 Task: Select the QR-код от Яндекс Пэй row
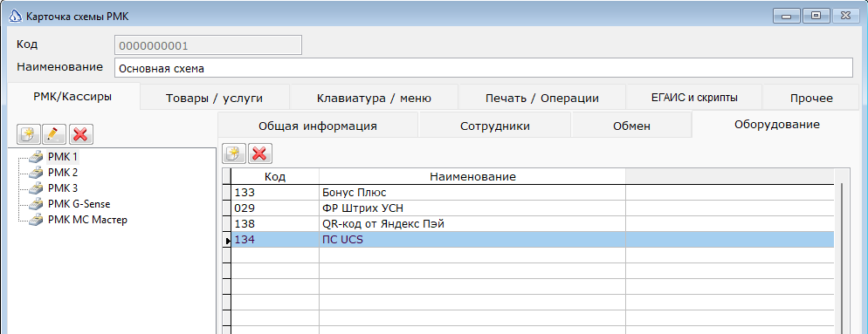click(533, 224)
